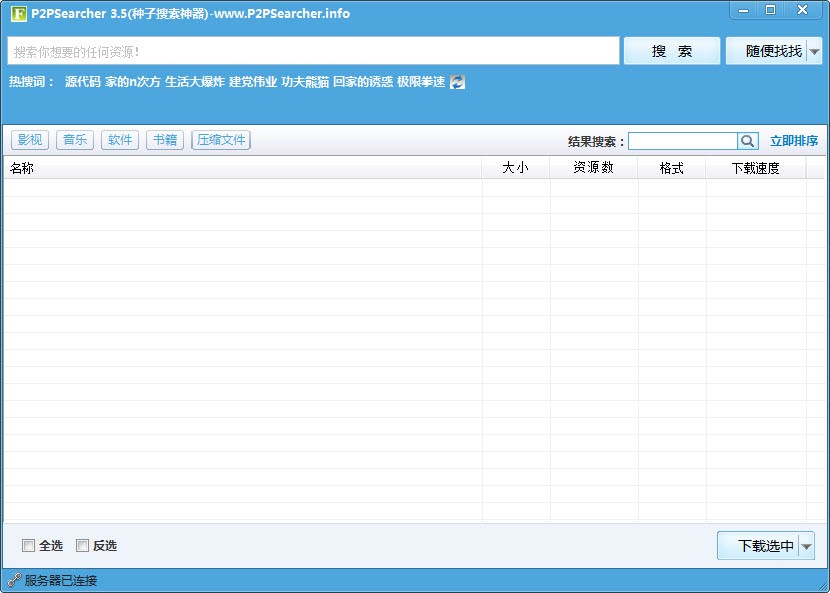Expand the 随便找找 dropdown arrow
This screenshot has width=830, height=593.
pos(814,51)
